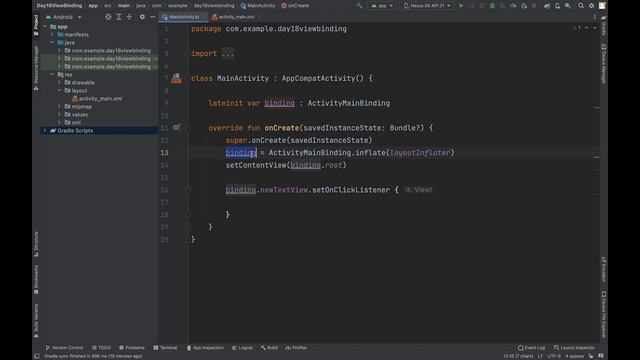
Task: Click the MainActivity breadcrumb
Action: point(258,6)
